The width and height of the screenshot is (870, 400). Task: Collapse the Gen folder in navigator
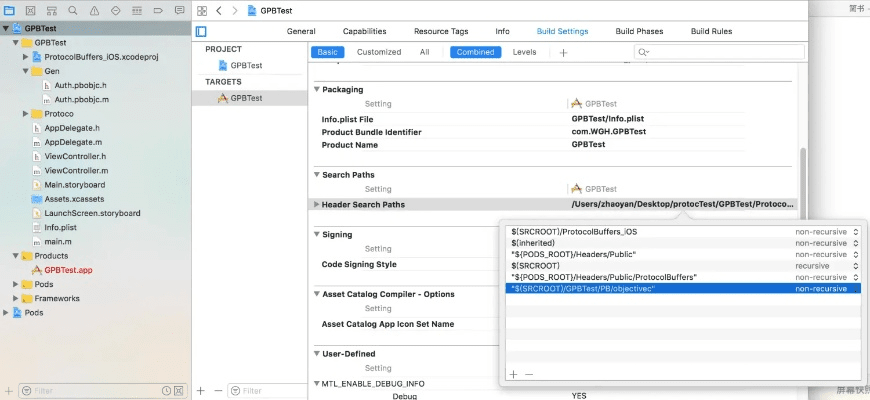tap(25, 72)
